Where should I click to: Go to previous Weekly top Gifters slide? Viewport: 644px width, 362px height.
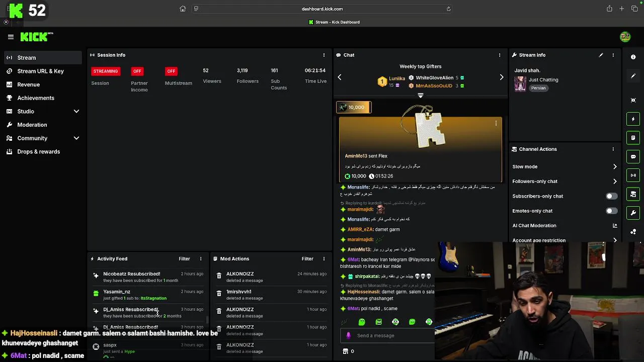click(x=340, y=77)
